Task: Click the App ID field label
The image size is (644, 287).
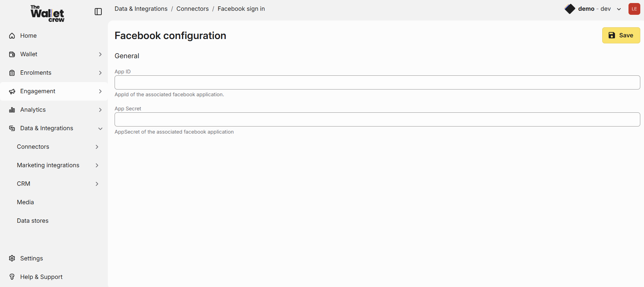Action: point(123,72)
